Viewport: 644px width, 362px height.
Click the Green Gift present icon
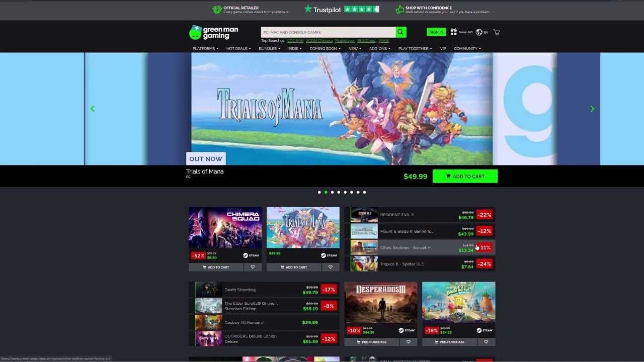[454, 32]
